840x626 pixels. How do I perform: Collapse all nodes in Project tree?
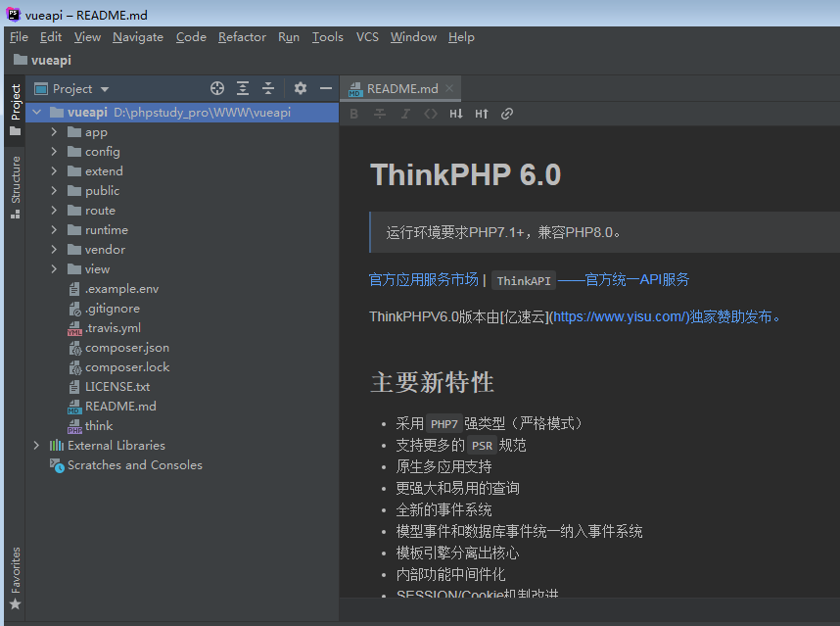coord(268,88)
